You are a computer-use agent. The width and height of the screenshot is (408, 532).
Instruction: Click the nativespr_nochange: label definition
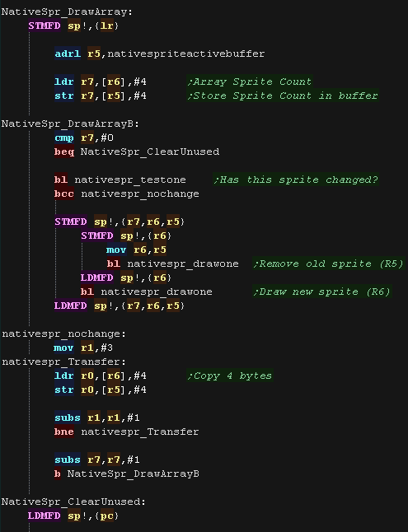click(63, 334)
